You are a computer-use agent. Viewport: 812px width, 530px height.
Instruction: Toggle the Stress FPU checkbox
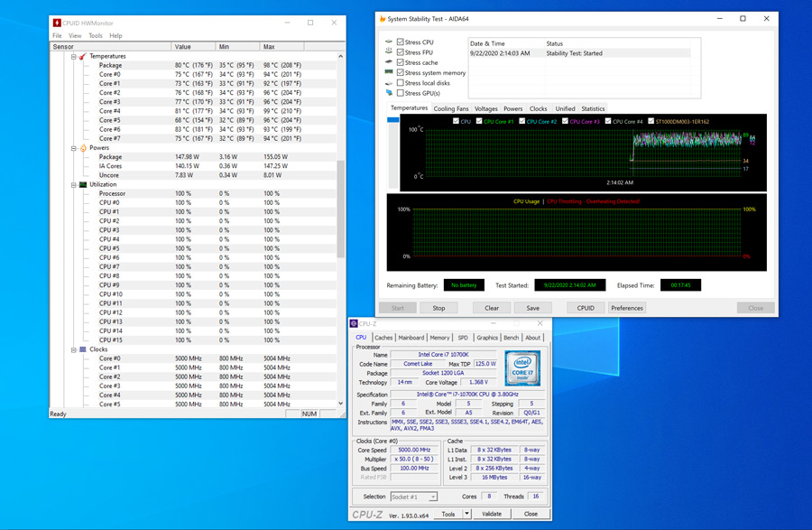401,52
